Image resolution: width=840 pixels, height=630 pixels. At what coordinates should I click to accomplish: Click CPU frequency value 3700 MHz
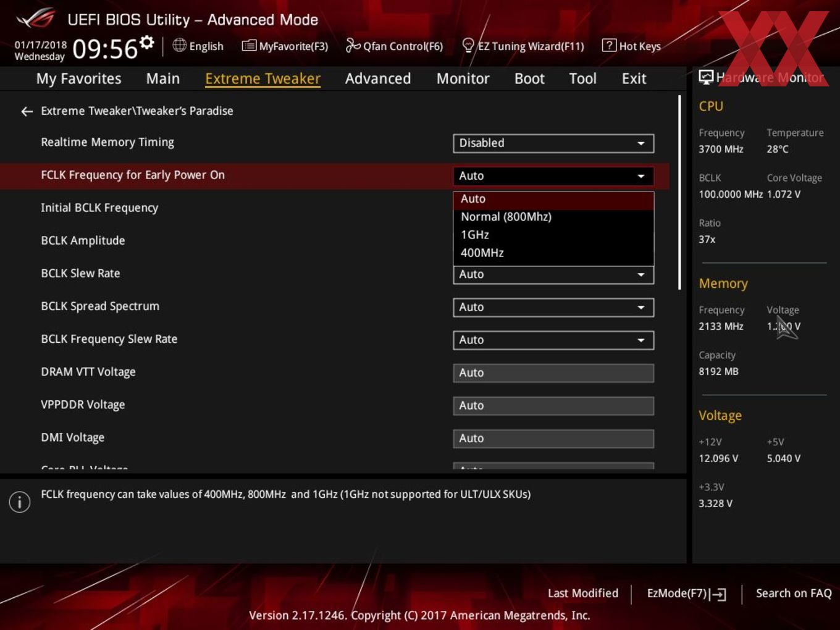click(721, 149)
